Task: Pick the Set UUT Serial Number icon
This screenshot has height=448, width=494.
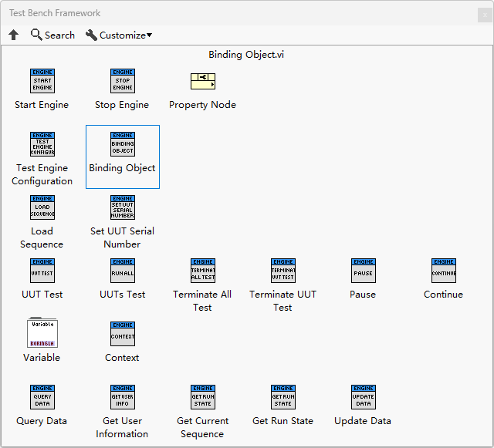Action: [x=122, y=207]
